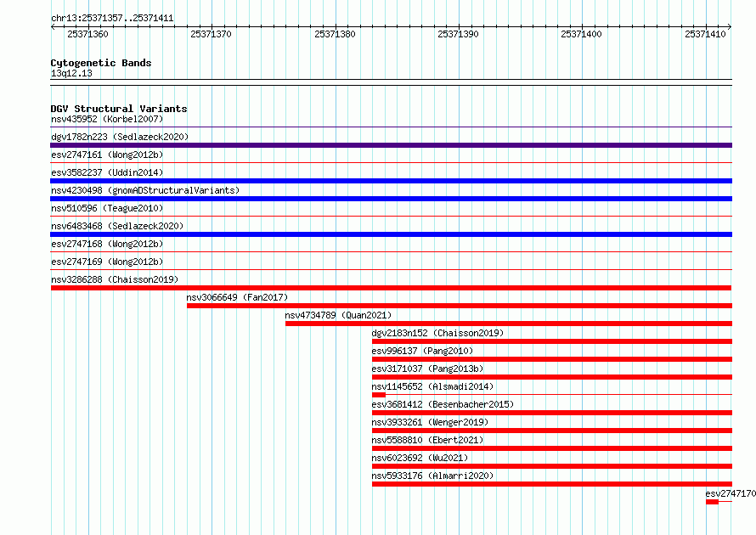
Task: Select the small red esv2747170 block
Action: coord(712,502)
